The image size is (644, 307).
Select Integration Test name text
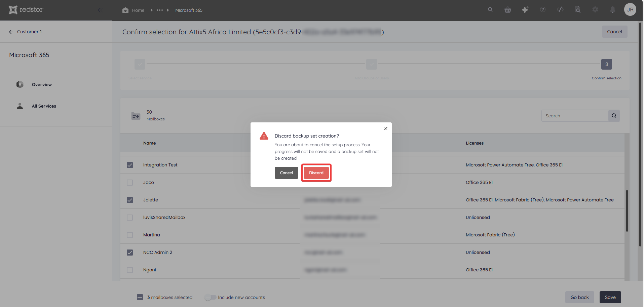(160, 165)
